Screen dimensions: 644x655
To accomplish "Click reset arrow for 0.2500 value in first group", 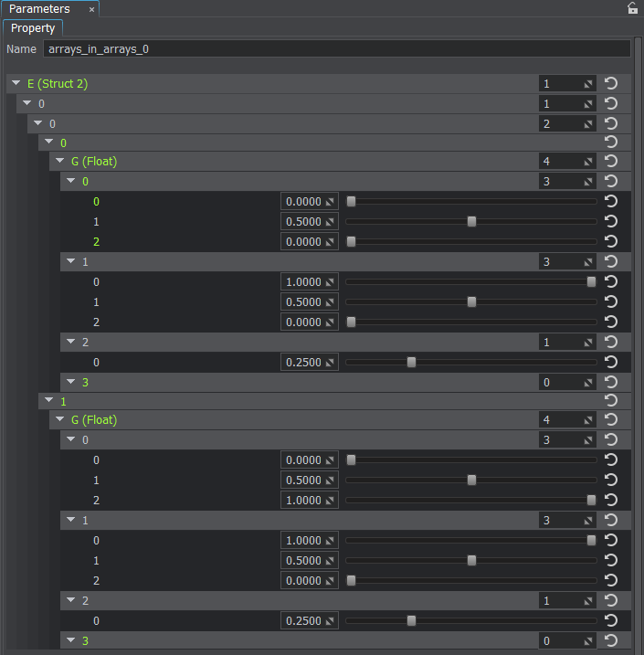I will [611, 362].
